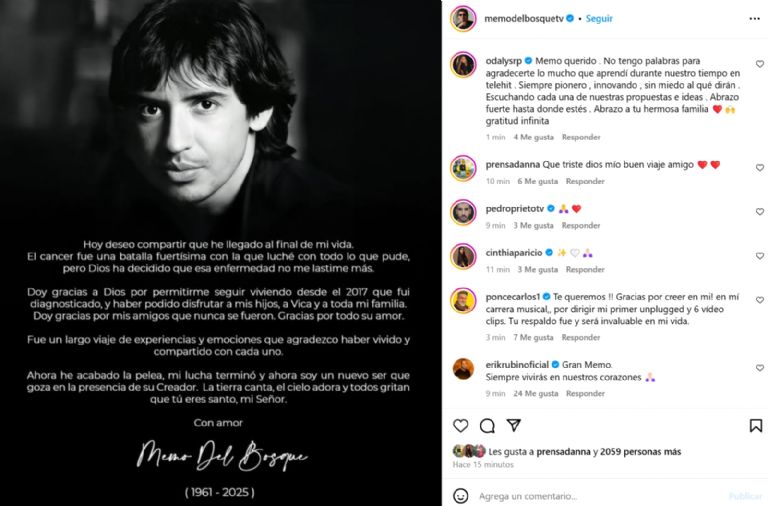Open the ponce­carlos1 username link
The width and height of the screenshot is (768, 506).
pyautogui.click(x=513, y=297)
